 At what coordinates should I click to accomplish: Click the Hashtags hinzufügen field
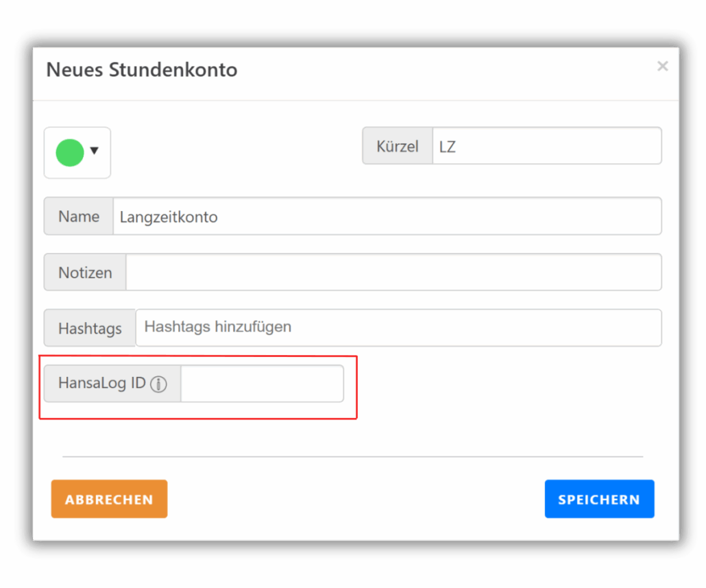(x=398, y=328)
